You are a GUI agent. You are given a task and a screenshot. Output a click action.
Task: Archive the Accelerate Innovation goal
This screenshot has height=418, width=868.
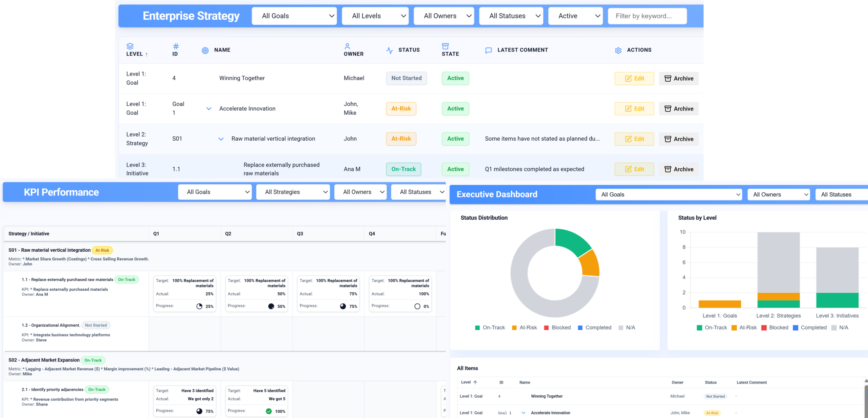tap(678, 109)
